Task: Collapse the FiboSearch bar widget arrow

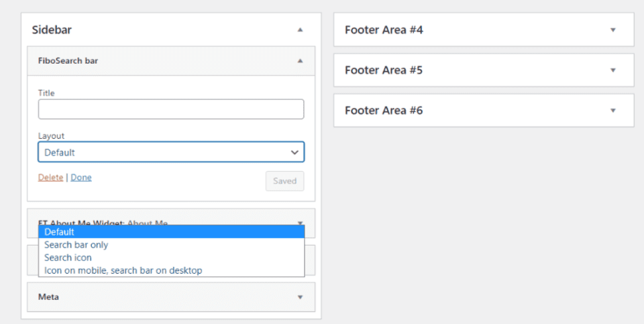Action: click(x=300, y=61)
